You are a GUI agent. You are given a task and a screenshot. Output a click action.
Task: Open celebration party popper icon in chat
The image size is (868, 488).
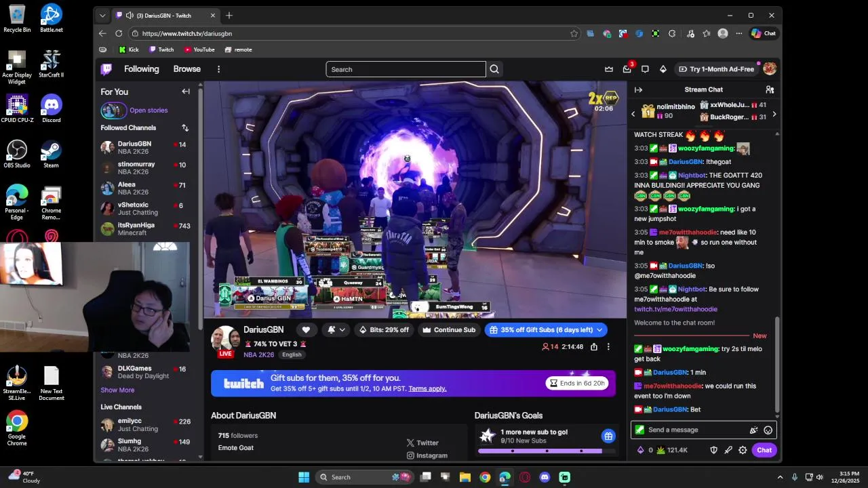[x=753, y=430]
